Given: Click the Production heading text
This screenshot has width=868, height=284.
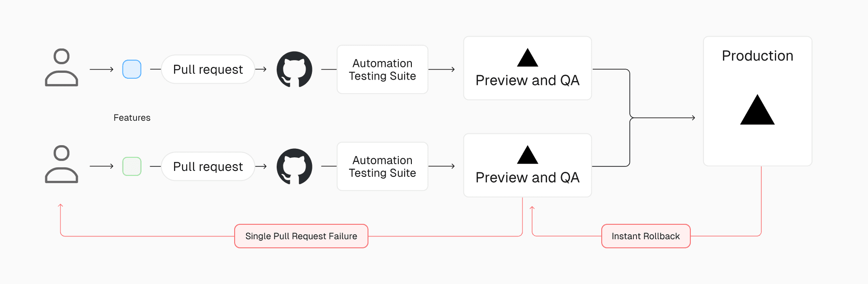Looking at the screenshot, I should (x=757, y=56).
